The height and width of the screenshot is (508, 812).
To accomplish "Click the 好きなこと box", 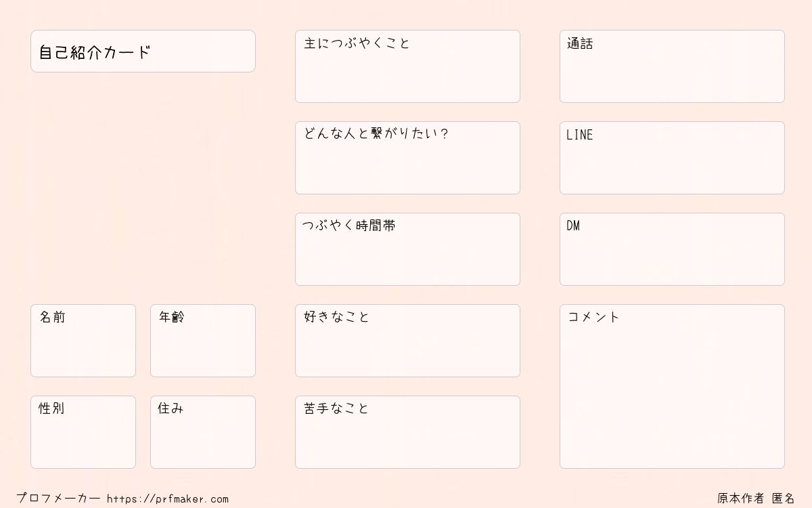I will [x=407, y=341].
